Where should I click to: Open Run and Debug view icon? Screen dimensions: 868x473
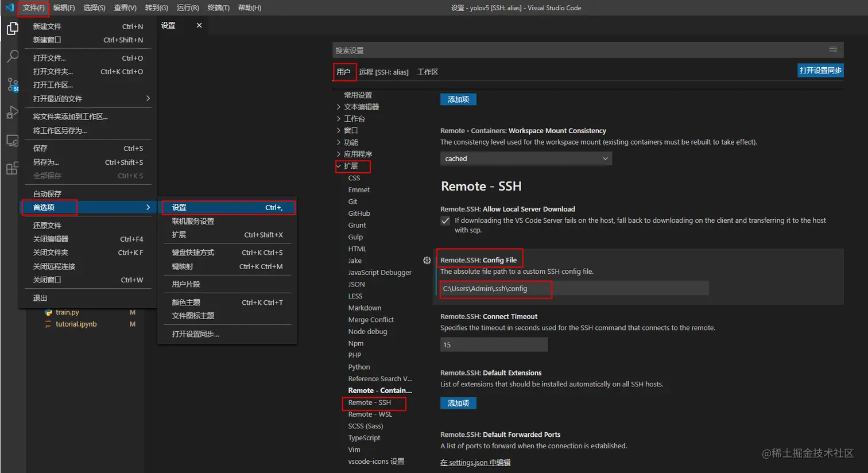pyautogui.click(x=12, y=113)
